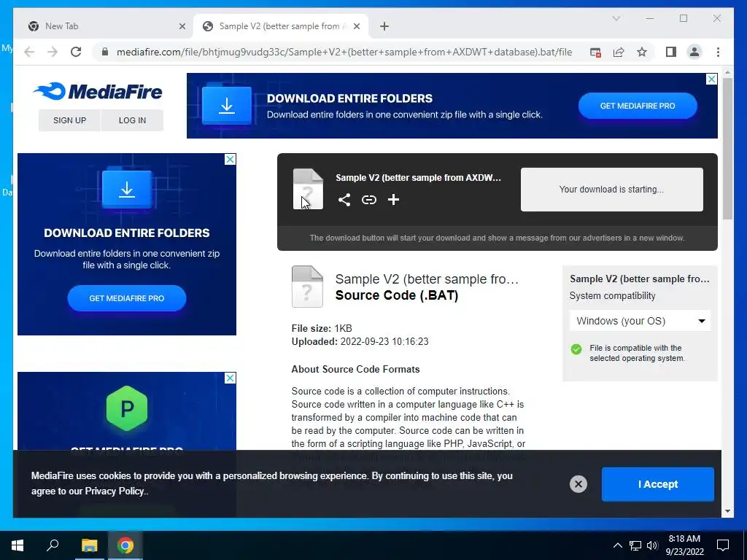Click Chrome icon in taskbar
This screenshot has width=747, height=560.
click(x=125, y=545)
